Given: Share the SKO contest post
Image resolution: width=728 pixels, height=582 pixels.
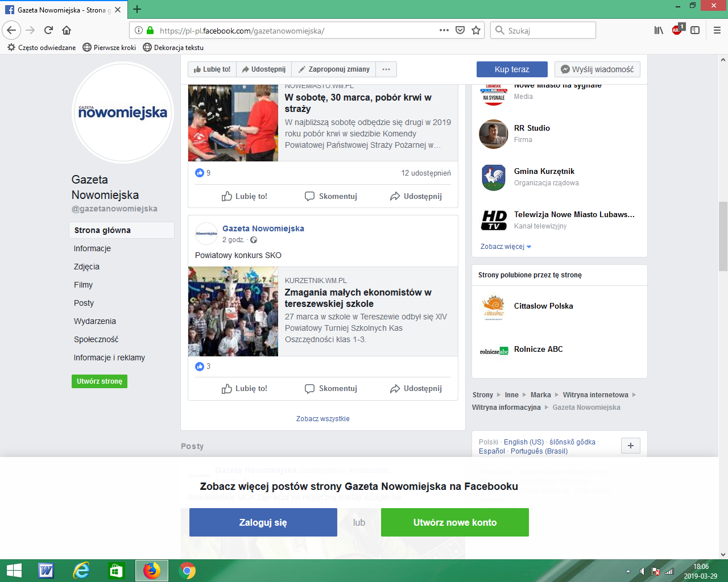Looking at the screenshot, I should pyautogui.click(x=416, y=388).
